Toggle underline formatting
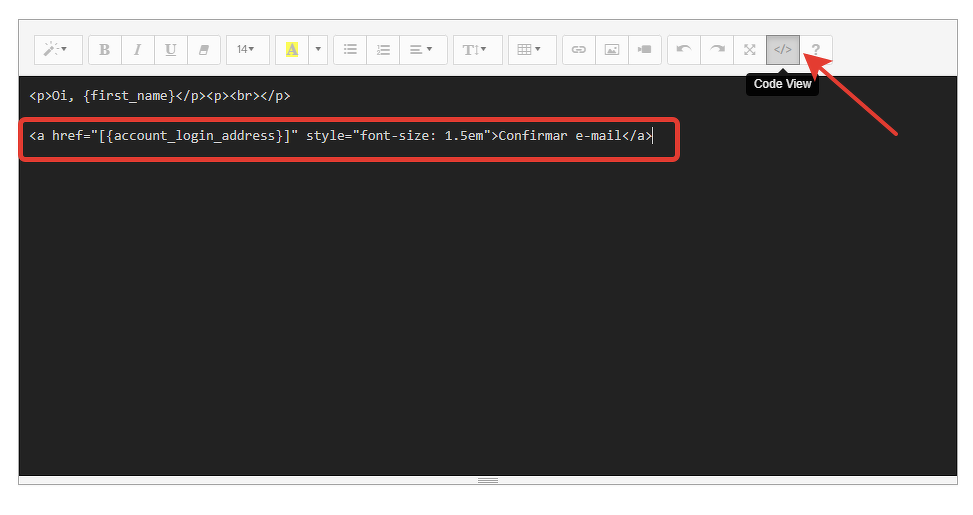Image resolution: width=973 pixels, height=515 pixels. coord(170,49)
